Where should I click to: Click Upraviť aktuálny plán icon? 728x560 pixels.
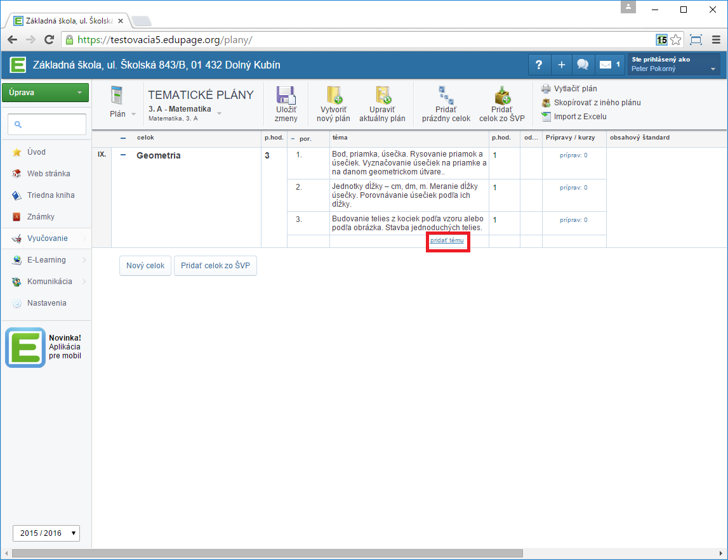383,96
